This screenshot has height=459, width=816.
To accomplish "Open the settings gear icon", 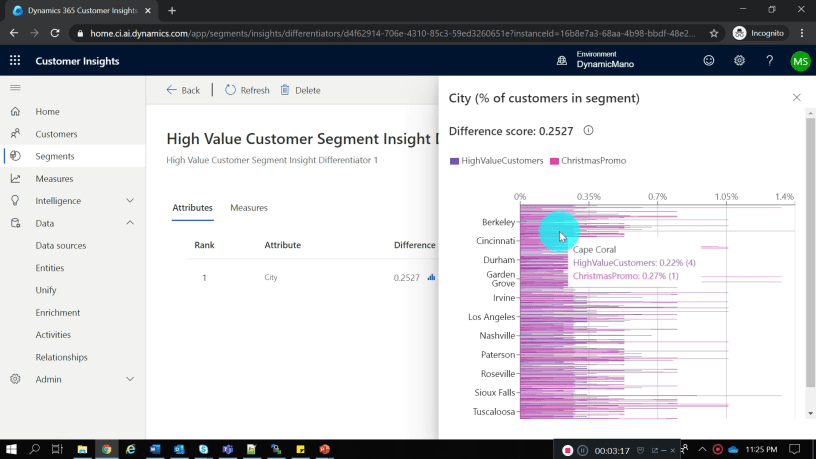I will point(739,61).
